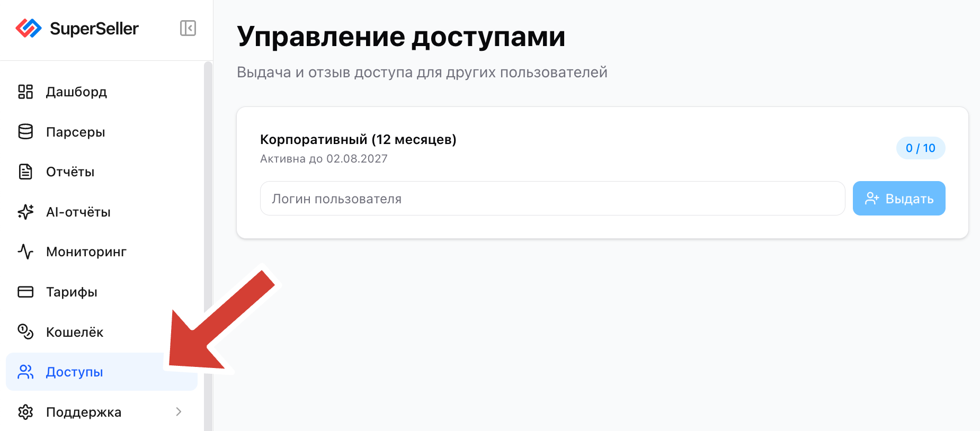Click the SuperSeller logo icon
This screenshot has height=431, width=980.
29,28
